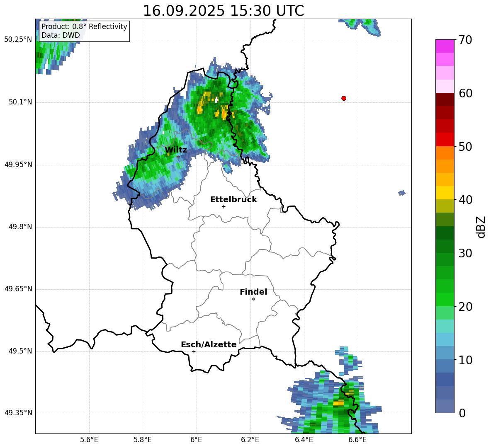The image size is (491, 448).
Task: Click the 49.35°N latitude label
Action: pos(18,413)
